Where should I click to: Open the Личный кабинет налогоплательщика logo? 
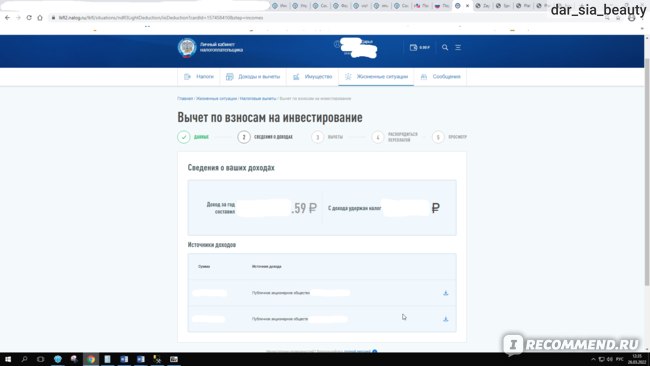211,47
